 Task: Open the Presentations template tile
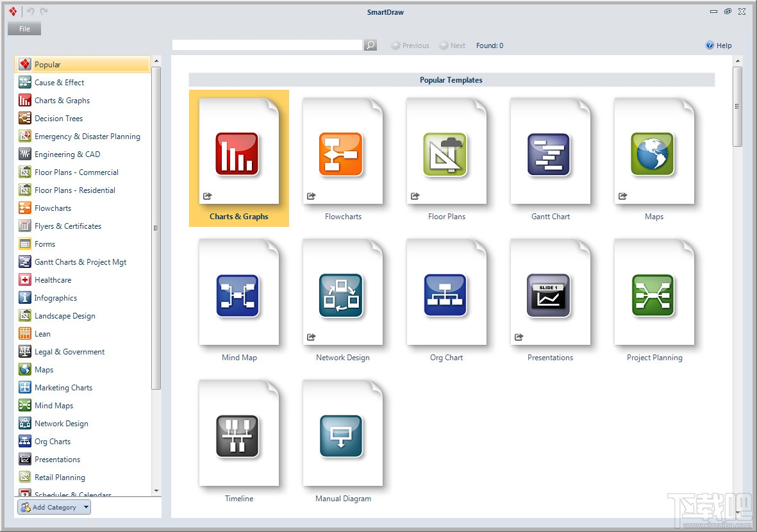[x=551, y=299]
